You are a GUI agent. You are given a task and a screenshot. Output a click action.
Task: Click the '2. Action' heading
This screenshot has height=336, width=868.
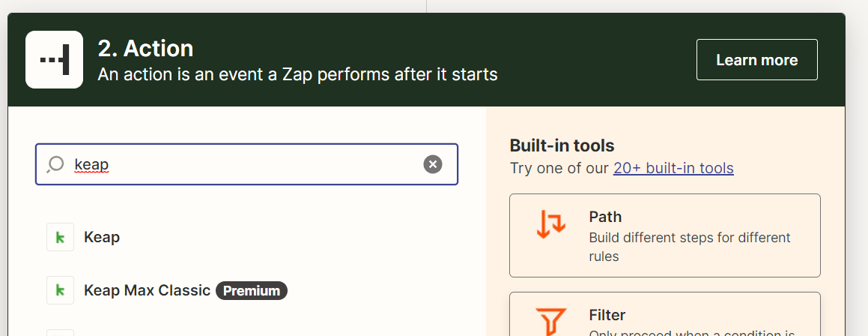coord(145,48)
